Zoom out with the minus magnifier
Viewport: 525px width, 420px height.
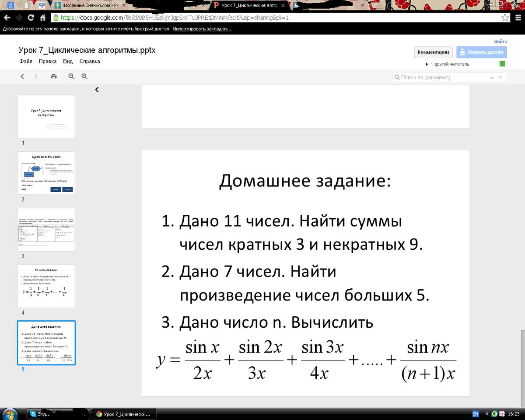click(x=71, y=77)
